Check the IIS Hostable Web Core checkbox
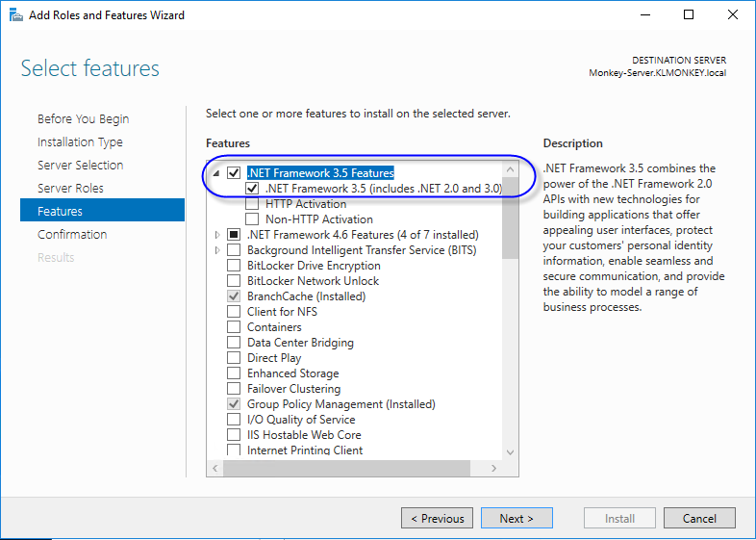Image resolution: width=756 pixels, height=540 pixels. click(x=234, y=435)
